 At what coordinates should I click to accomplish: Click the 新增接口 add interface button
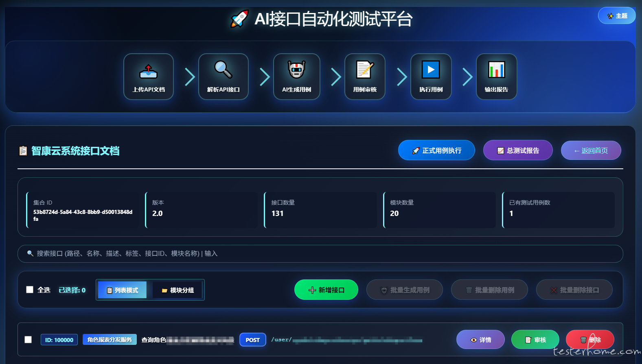click(326, 290)
